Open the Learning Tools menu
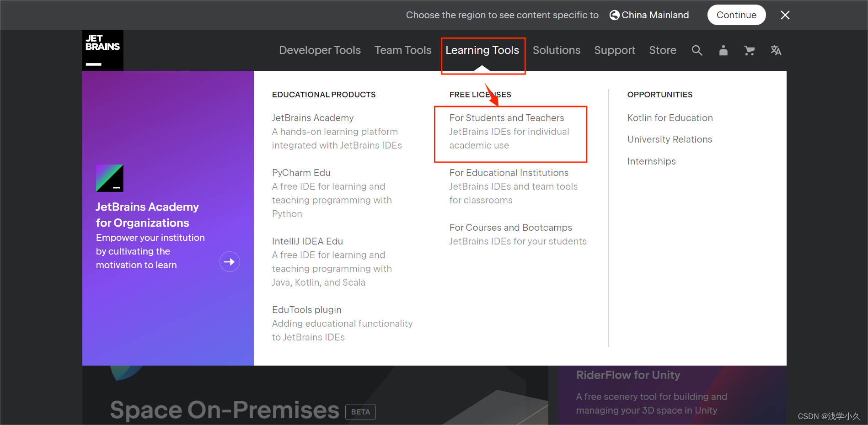 (x=482, y=50)
